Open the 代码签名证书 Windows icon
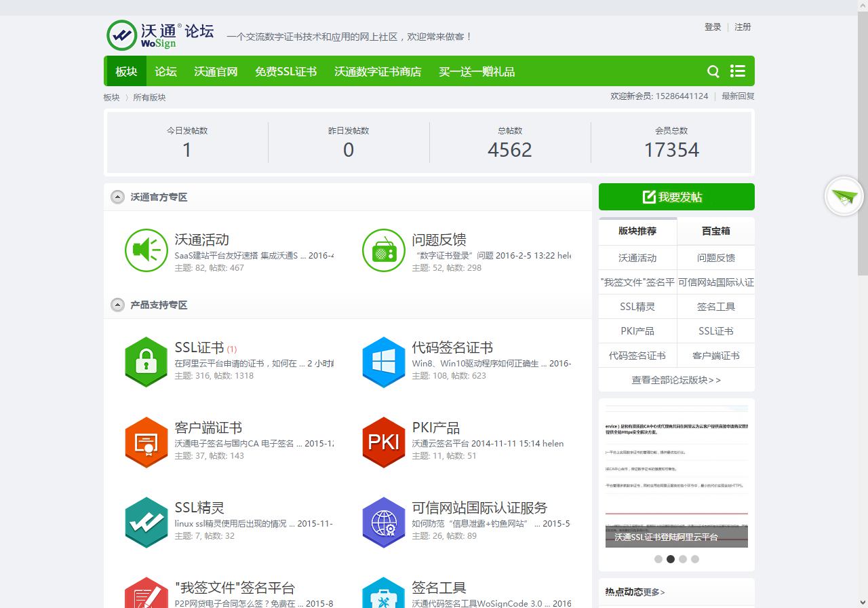 [x=384, y=362]
